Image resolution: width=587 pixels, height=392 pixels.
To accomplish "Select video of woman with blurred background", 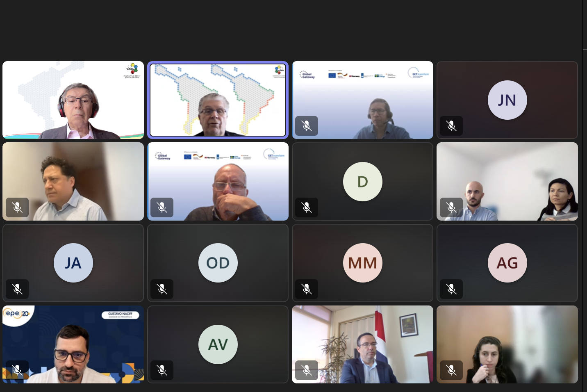I will (507, 344).
